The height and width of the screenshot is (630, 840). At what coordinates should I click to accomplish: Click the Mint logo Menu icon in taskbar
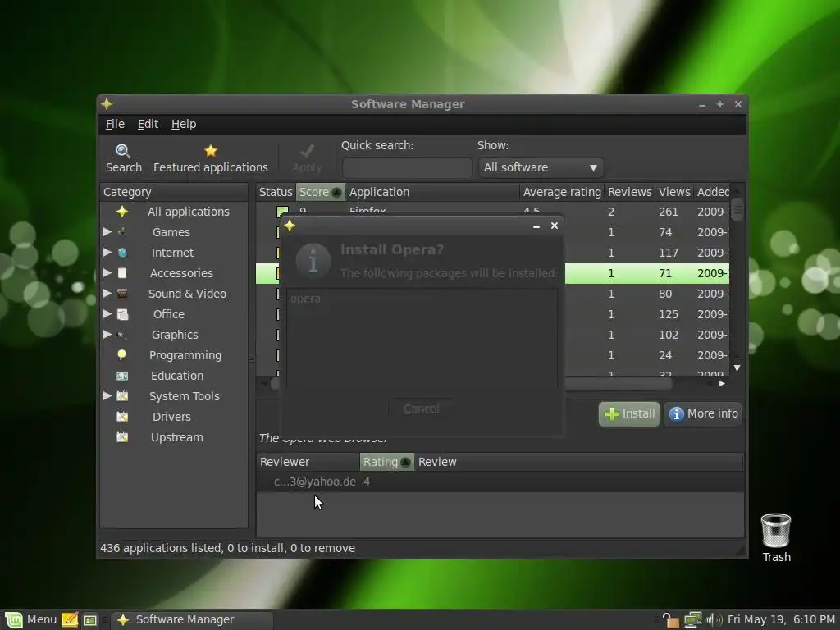point(14,620)
